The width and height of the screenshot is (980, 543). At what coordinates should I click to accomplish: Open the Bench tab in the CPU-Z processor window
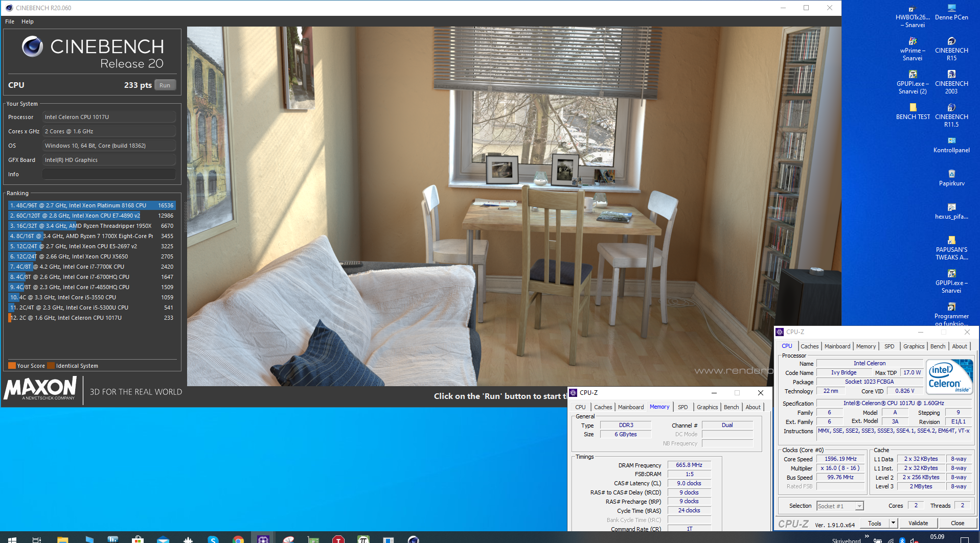click(x=938, y=346)
